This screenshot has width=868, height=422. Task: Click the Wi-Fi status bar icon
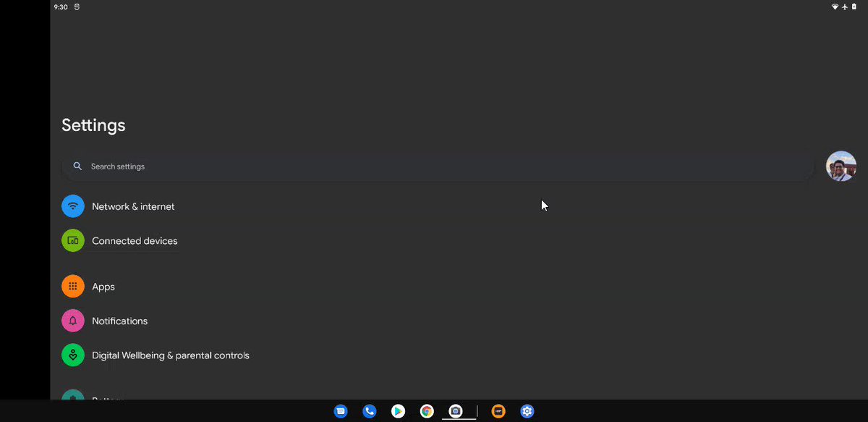(x=835, y=7)
